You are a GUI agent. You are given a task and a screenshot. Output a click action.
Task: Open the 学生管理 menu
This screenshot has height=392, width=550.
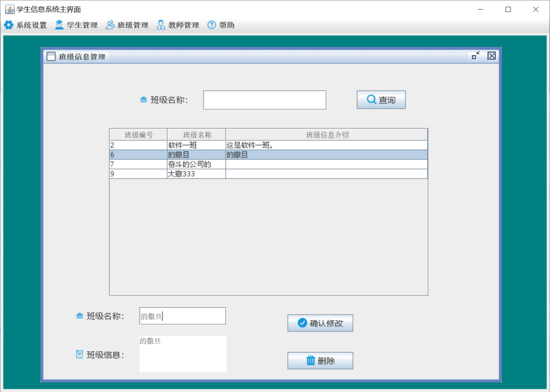(x=76, y=25)
